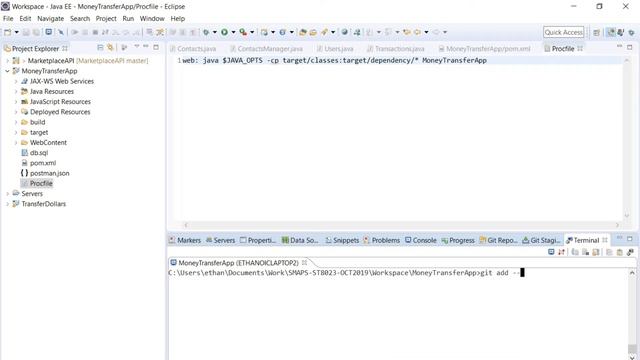Close the Procfile editor tab
The image size is (640, 360).
[x=580, y=49]
